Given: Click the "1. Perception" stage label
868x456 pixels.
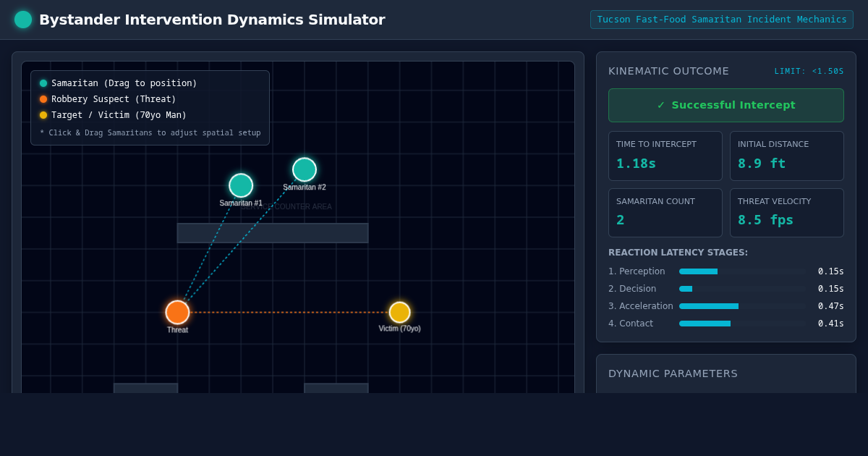Looking at the screenshot, I should pos(637,271).
